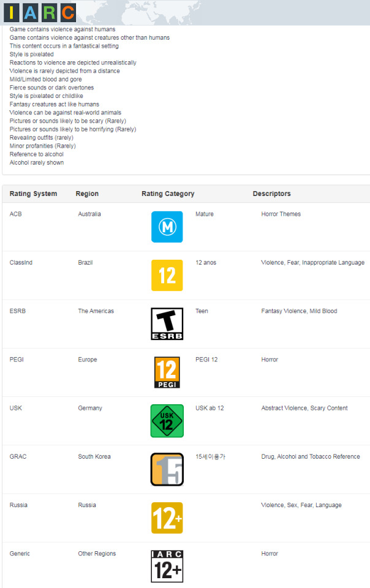
Task: Click the green USK 12 rating icon
Action: (x=167, y=421)
